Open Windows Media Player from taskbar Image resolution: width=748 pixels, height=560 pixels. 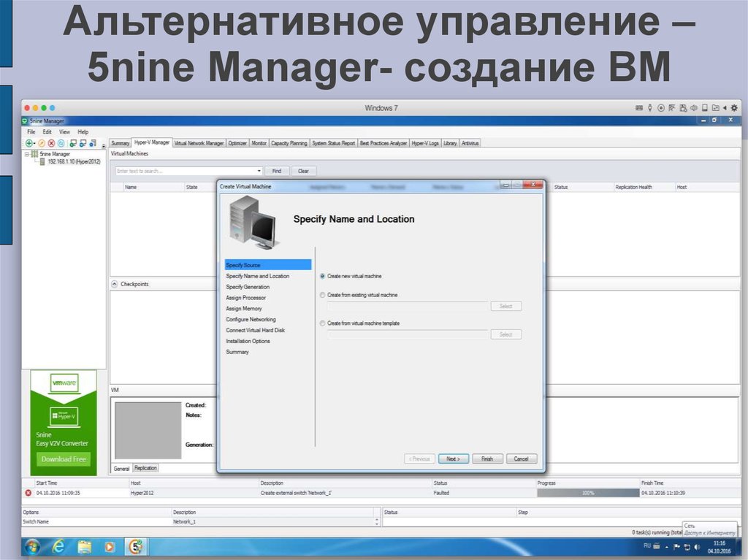click(x=110, y=546)
